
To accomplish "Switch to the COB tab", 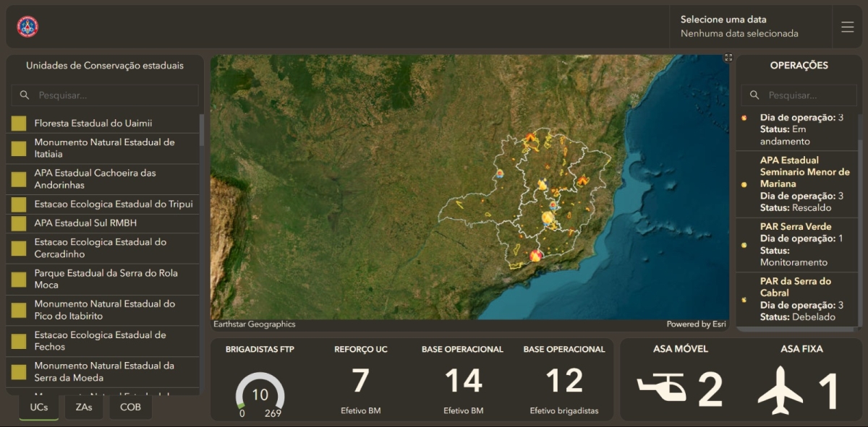I will [x=131, y=407].
